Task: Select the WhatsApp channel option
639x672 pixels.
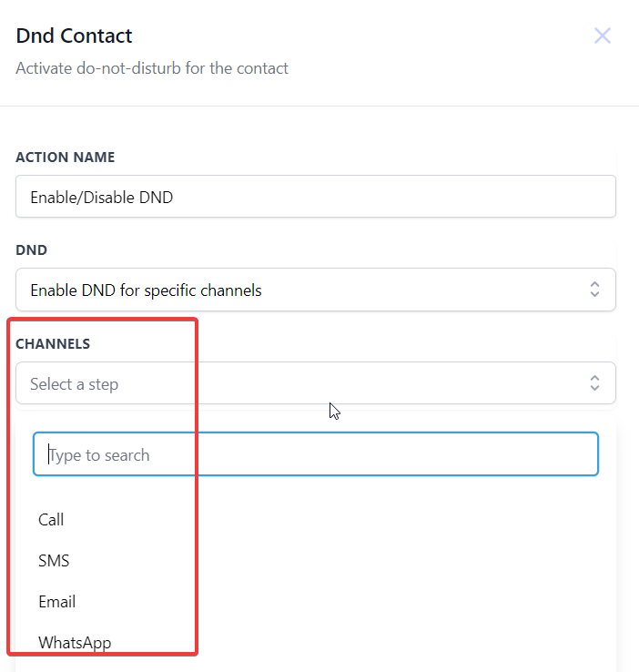Action: pos(75,643)
